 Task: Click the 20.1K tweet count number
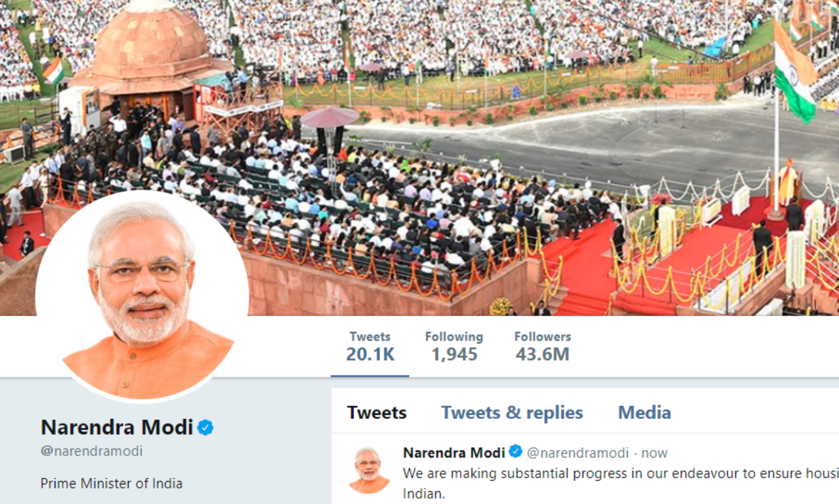click(370, 354)
